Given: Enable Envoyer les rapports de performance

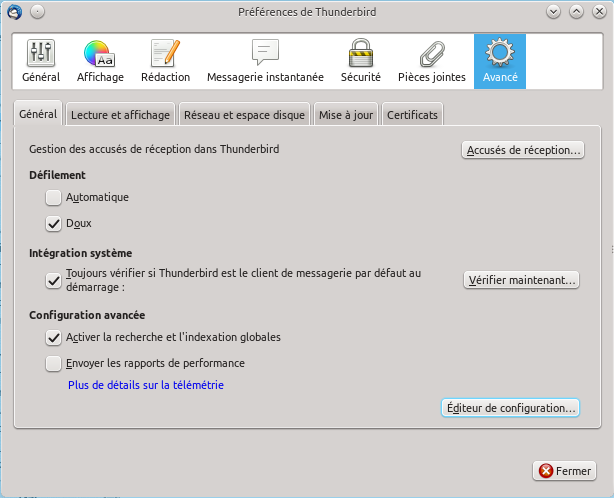Looking at the screenshot, I should pyautogui.click(x=53, y=364).
